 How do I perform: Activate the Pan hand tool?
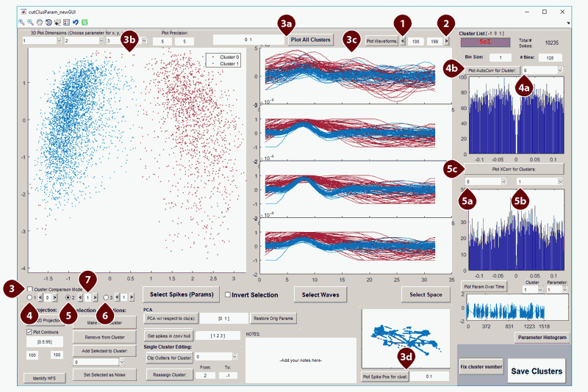pos(39,23)
